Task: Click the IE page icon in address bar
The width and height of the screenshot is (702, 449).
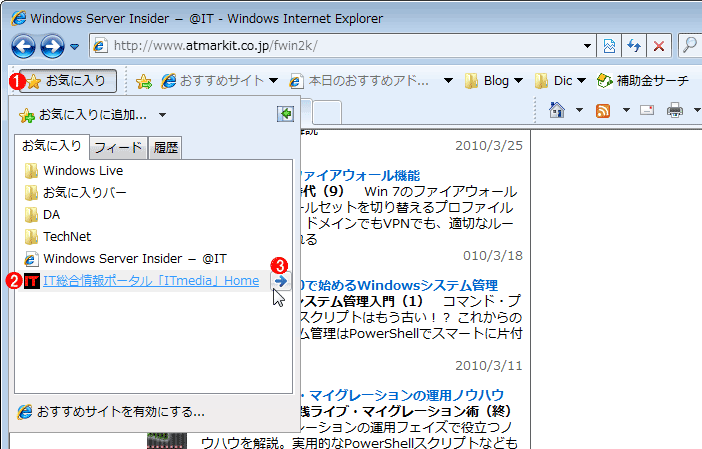Action: [101, 46]
